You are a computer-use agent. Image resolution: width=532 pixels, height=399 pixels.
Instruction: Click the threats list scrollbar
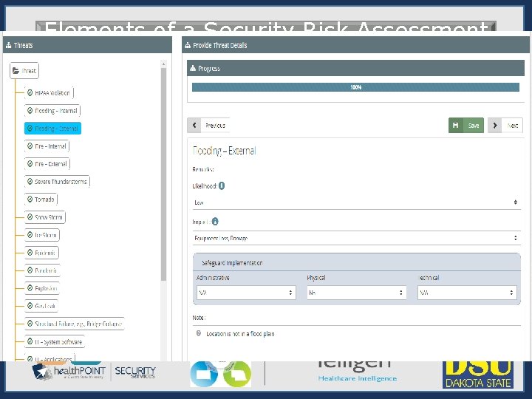(x=163, y=174)
